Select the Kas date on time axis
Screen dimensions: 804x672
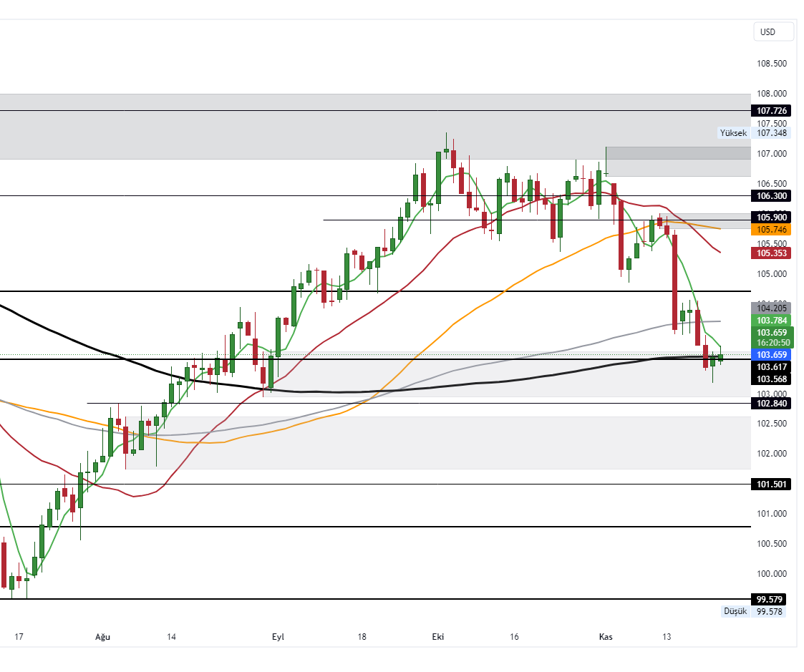(x=606, y=637)
